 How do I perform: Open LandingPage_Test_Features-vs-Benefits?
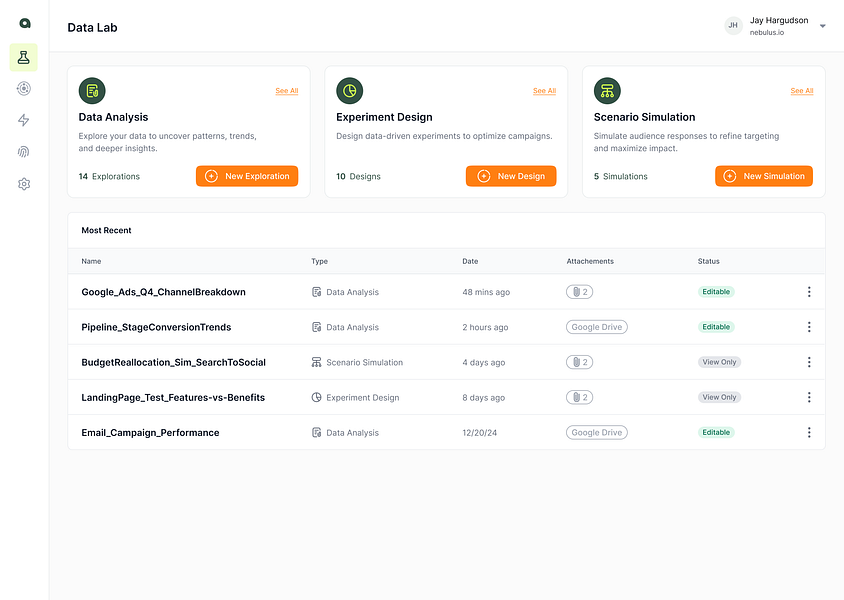[173, 398]
